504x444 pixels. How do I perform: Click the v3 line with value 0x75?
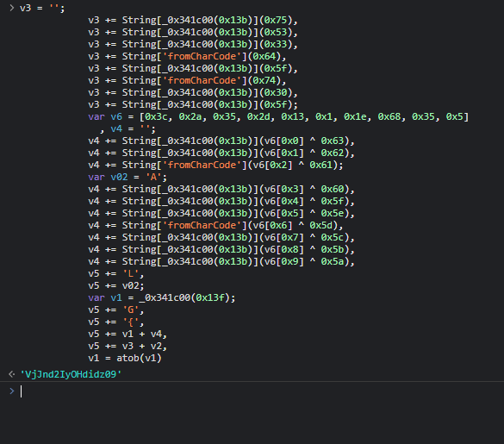pos(193,20)
